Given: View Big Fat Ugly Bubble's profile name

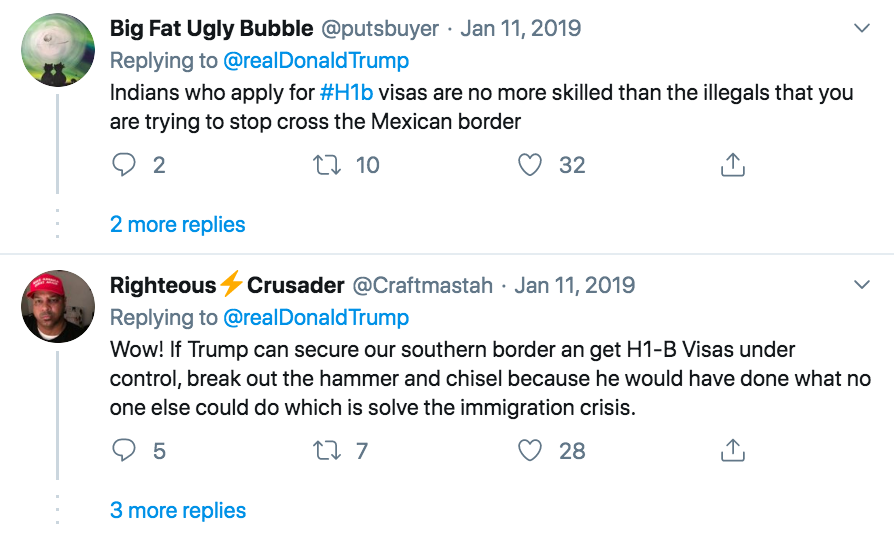Looking at the screenshot, I should click(x=211, y=28).
